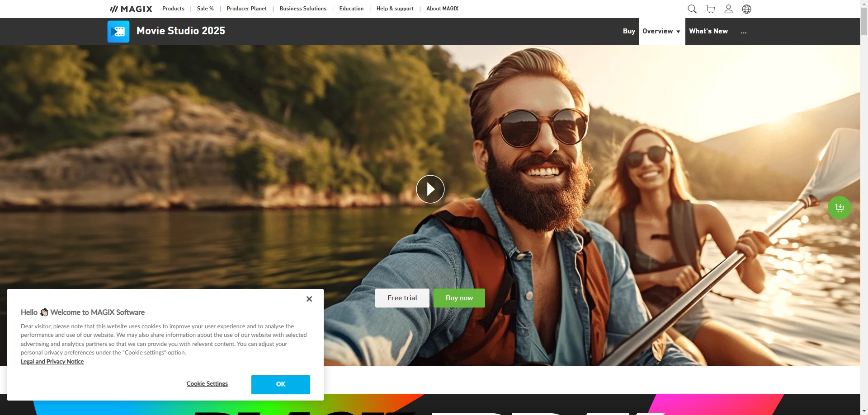The height and width of the screenshot is (415, 868).
Task: Click OK to accept cookies
Action: 281,384
